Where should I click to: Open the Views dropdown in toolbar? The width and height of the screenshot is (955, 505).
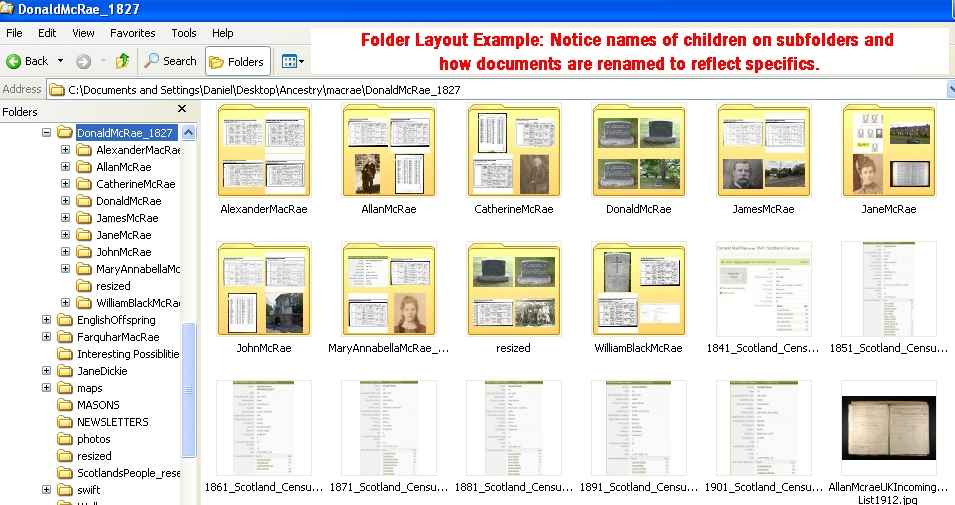pyautogui.click(x=292, y=61)
